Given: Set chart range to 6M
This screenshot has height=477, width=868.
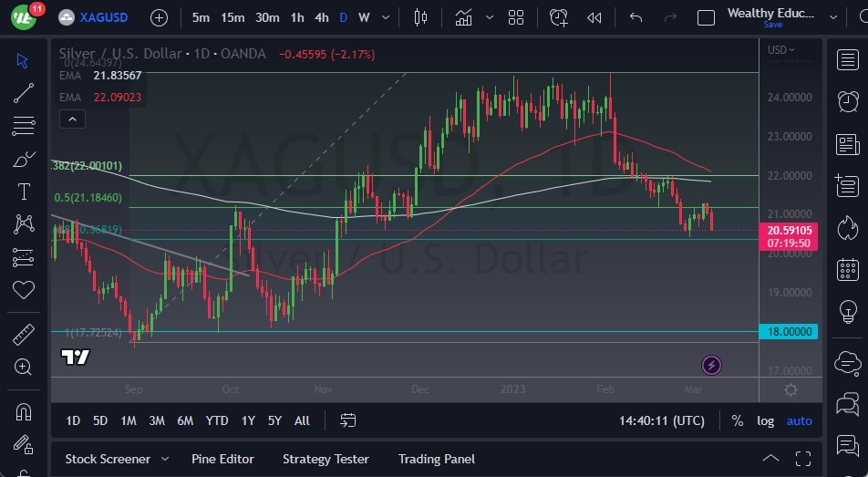Looking at the screenshot, I should [x=185, y=420].
